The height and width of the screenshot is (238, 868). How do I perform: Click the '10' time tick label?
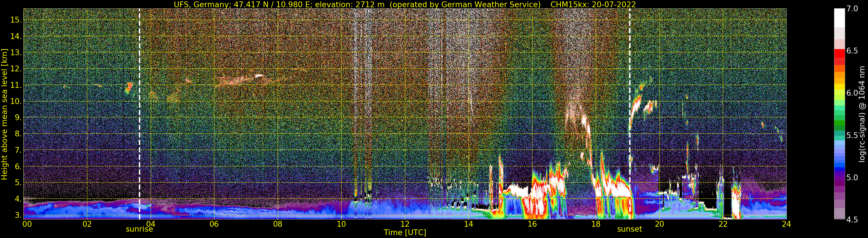click(x=341, y=224)
